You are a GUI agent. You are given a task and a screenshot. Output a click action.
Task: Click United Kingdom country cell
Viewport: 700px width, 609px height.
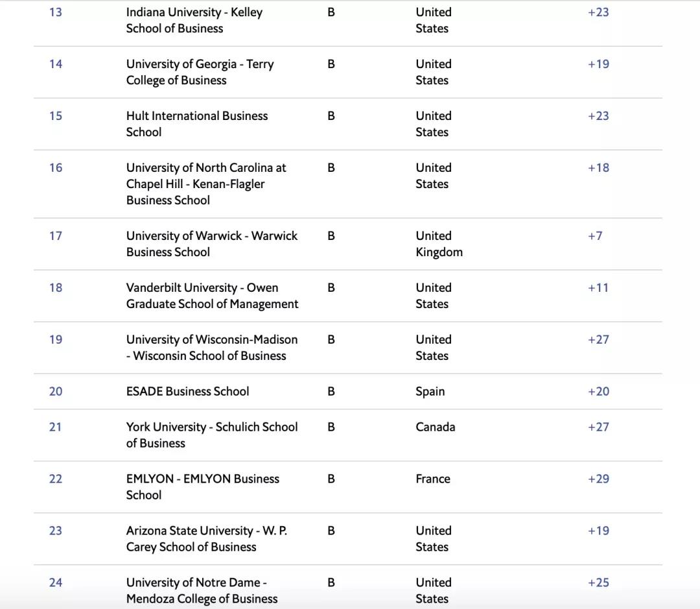(439, 244)
